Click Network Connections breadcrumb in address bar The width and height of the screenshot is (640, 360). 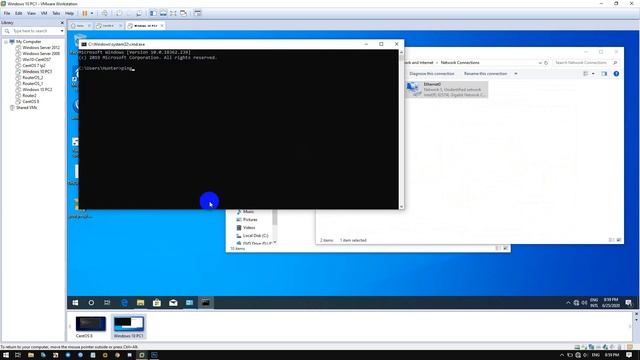pyautogui.click(x=460, y=63)
